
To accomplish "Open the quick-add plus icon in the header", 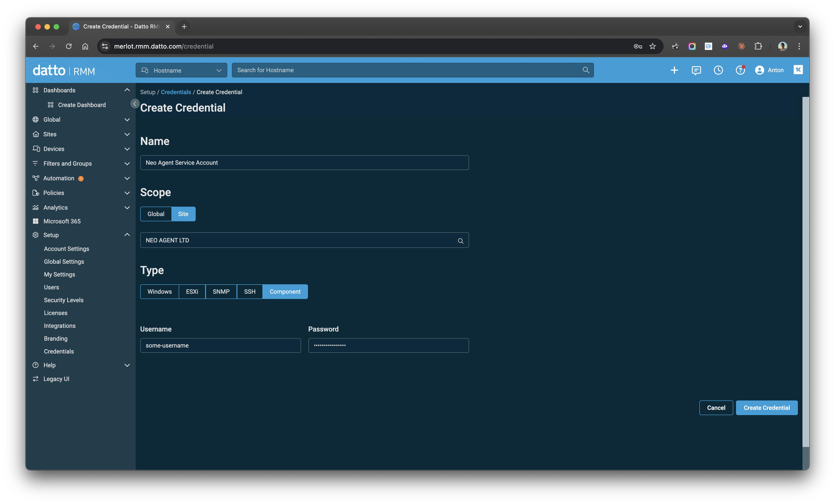I will click(x=674, y=70).
